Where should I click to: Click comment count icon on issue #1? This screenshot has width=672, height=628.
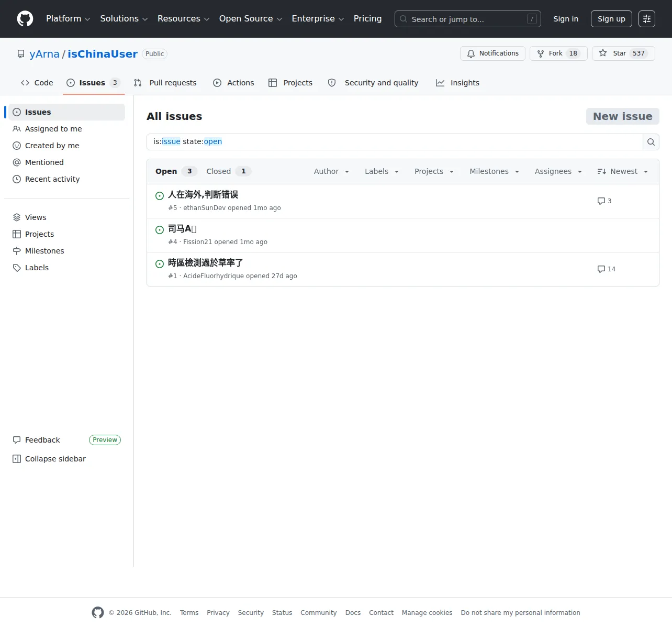601,269
